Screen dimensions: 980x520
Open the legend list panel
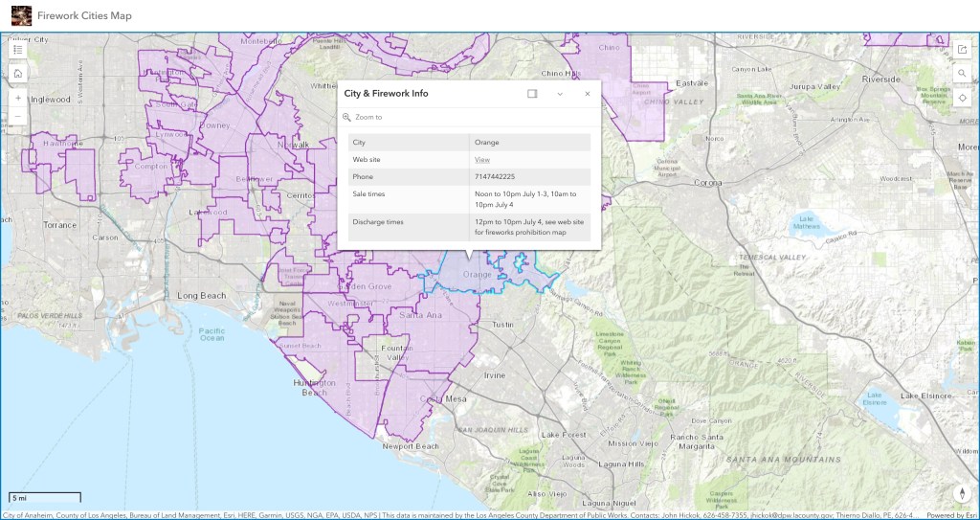18,50
